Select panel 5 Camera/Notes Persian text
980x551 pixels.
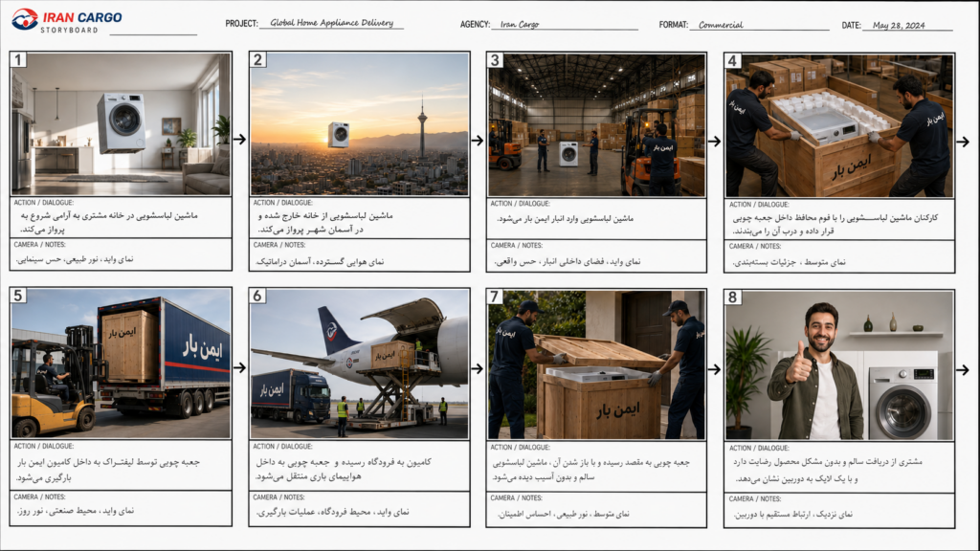(75, 511)
